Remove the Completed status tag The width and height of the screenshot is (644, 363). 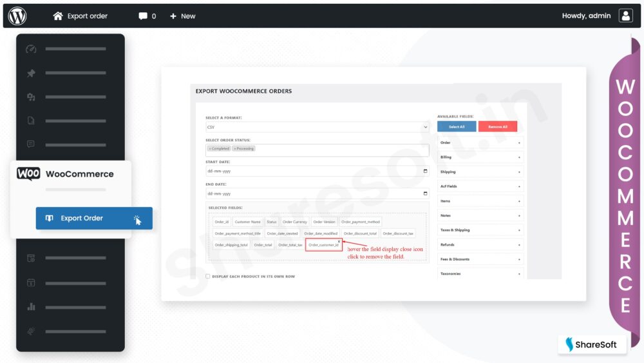[209, 148]
